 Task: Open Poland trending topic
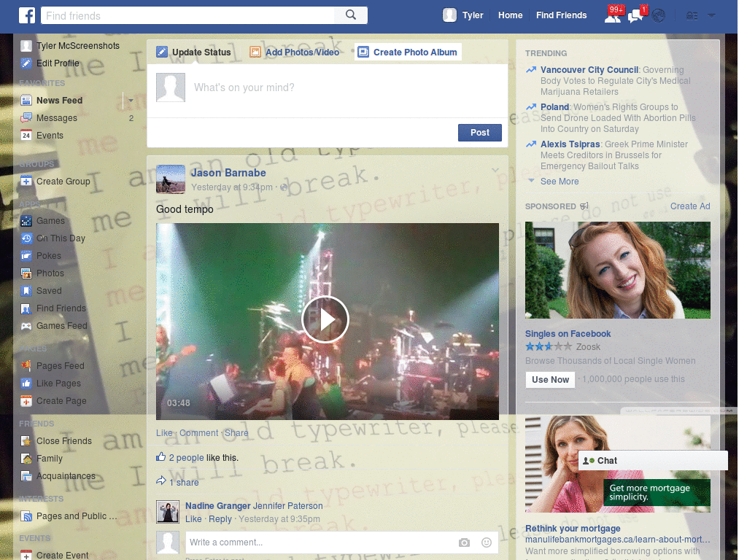pos(554,107)
